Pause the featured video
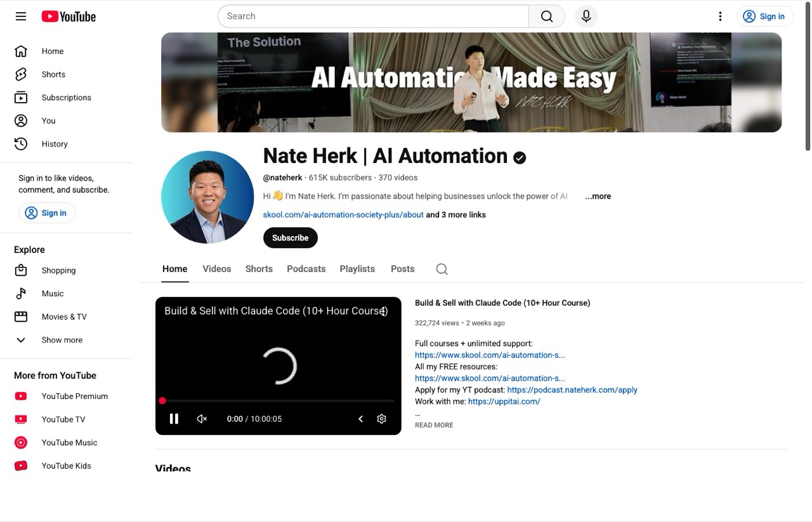 pos(174,419)
